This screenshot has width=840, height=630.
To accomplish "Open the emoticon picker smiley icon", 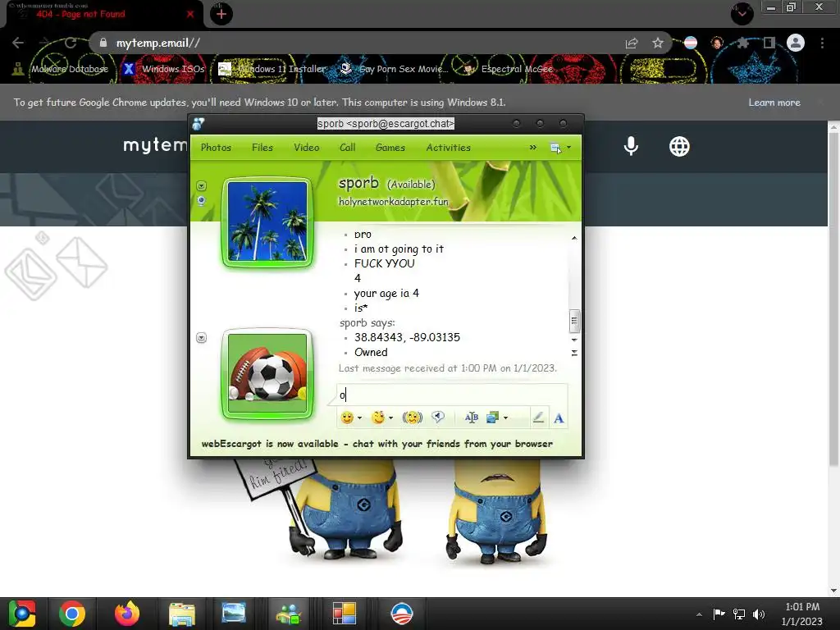I will tap(347, 418).
